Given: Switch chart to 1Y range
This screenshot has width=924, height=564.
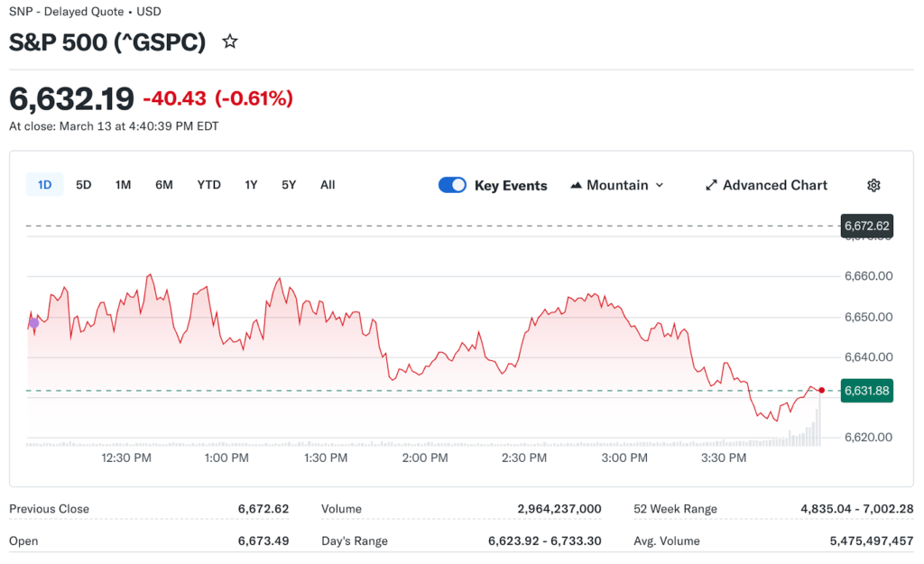Looking at the screenshot, I should click(251, 185).
